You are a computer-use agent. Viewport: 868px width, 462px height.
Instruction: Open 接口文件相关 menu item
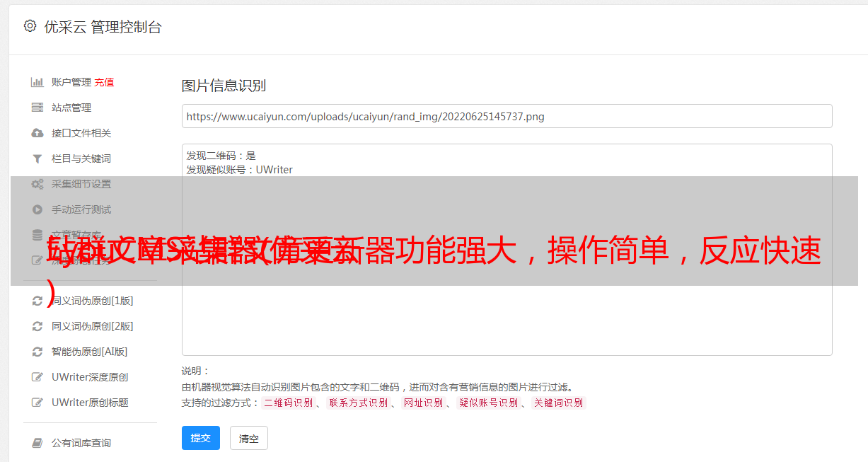[81, 133]
